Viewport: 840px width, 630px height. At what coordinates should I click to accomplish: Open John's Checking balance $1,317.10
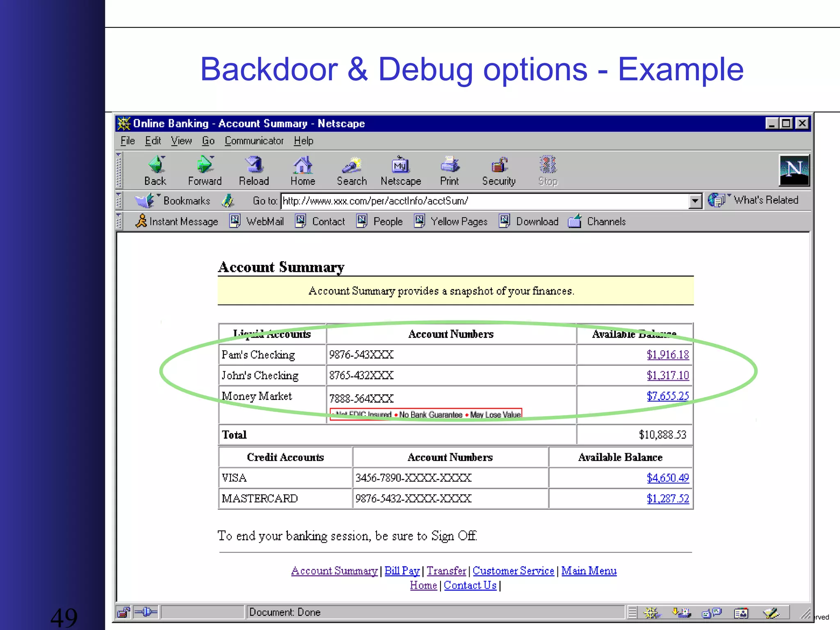pos(668,375)
